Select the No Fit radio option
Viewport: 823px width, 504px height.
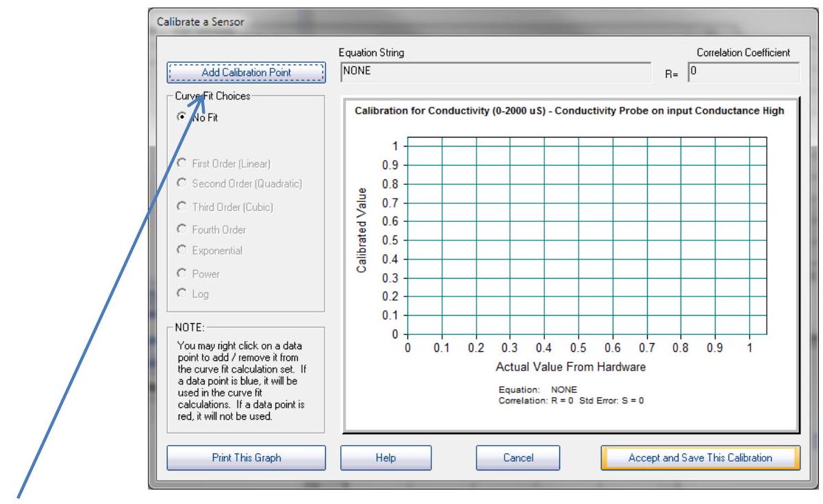[x=182, y=117]
